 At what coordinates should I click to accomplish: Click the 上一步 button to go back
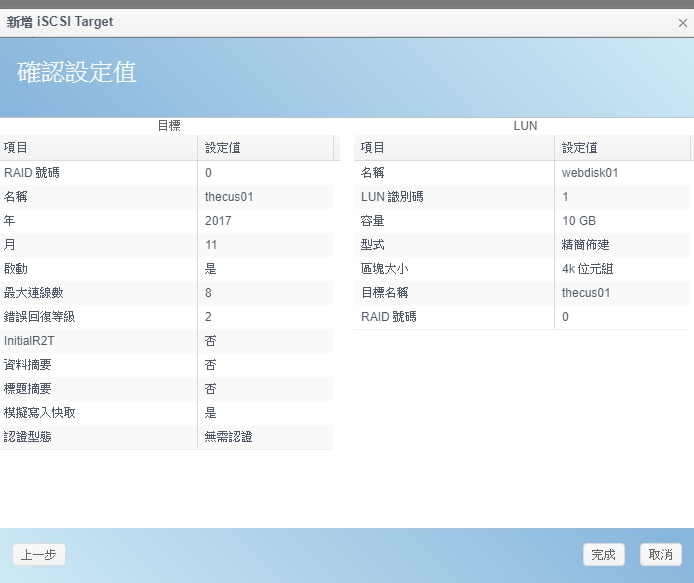[39, 555]
